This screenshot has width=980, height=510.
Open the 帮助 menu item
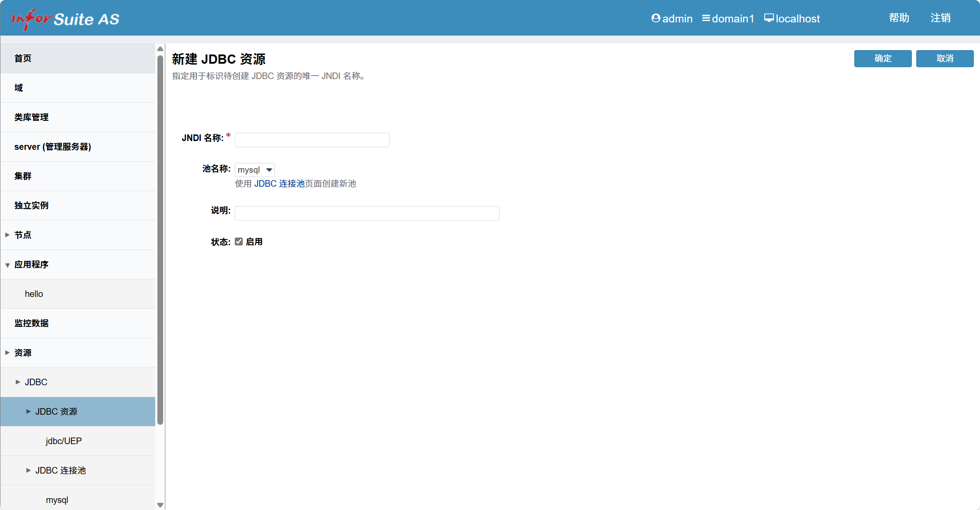click(899, 18)
